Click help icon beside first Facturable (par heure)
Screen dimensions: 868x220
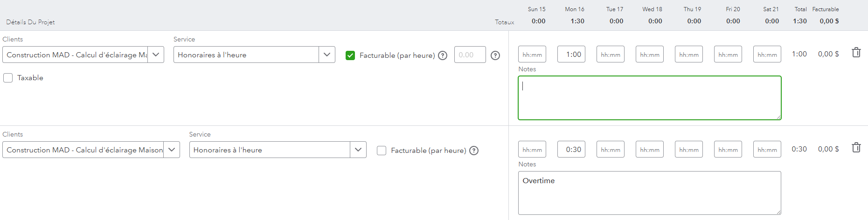443,55
